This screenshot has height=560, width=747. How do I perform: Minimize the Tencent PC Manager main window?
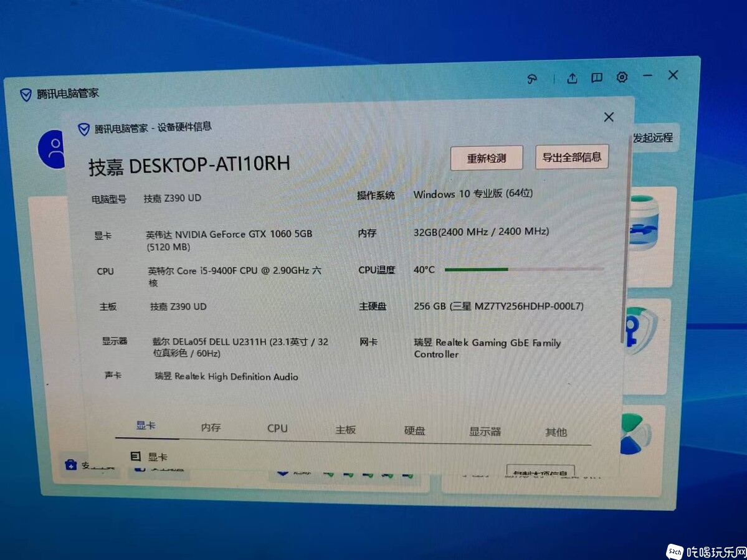point(647,76)
